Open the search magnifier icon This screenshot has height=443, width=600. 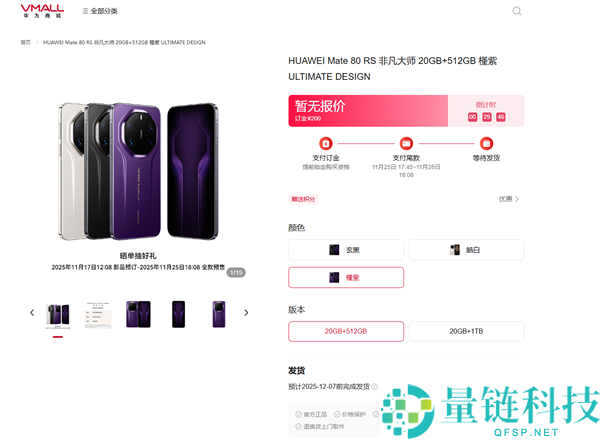[x=517, y=11]
